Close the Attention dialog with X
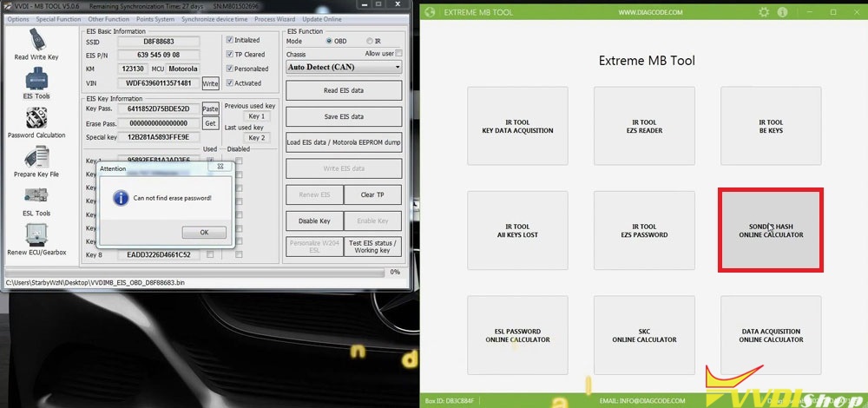Screen dimensions: 868x408 (220, 166)
